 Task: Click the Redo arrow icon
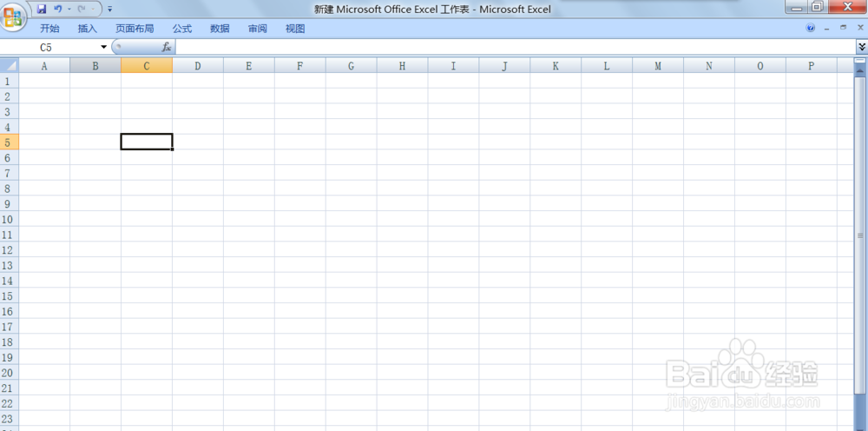pos(82,9)
